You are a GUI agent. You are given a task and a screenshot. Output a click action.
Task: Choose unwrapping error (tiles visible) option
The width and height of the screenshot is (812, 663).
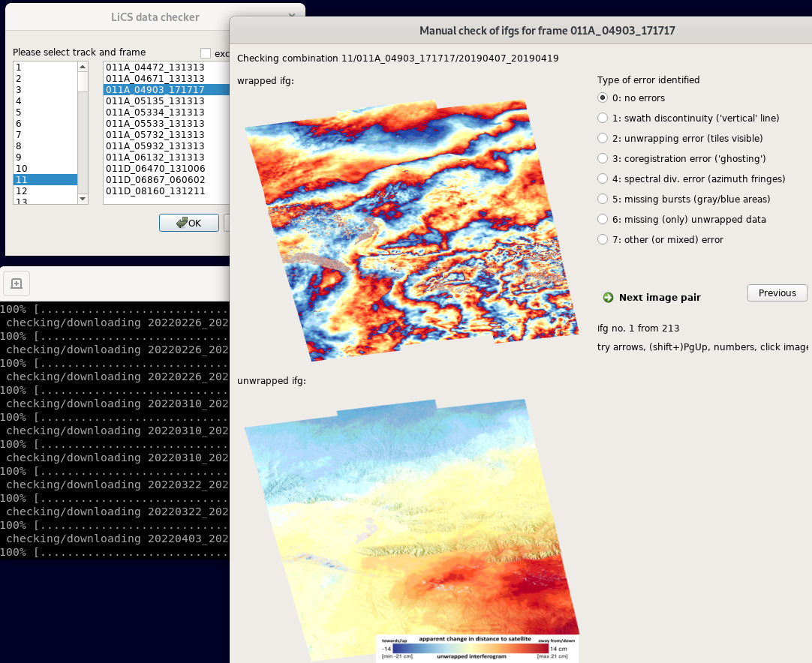tap(680, 138)
